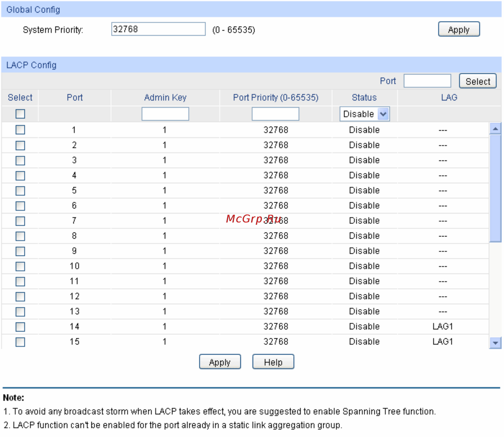Check the box for port 14
This screenshot has width=504, height=437.
point(20,327)
